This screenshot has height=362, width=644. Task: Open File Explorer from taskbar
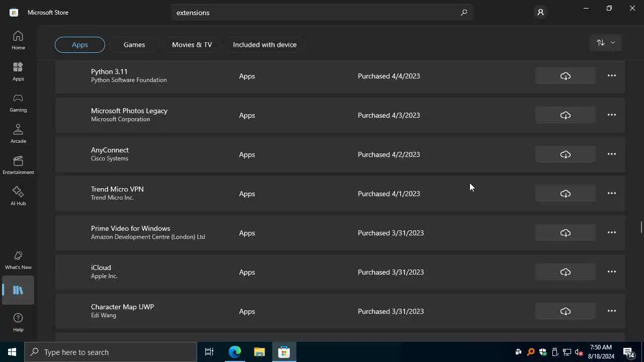(260, 352)
